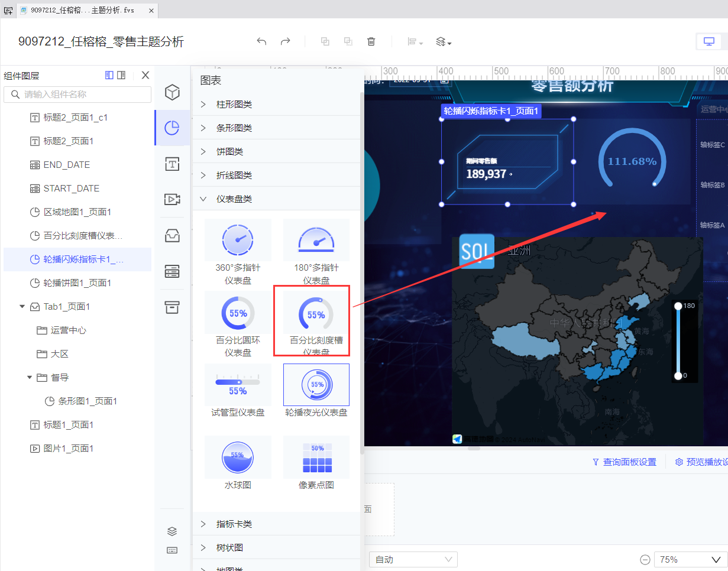Select layer 轮播饼图1_页面1
The image size is (728, 571).
[x=77, y=283]
